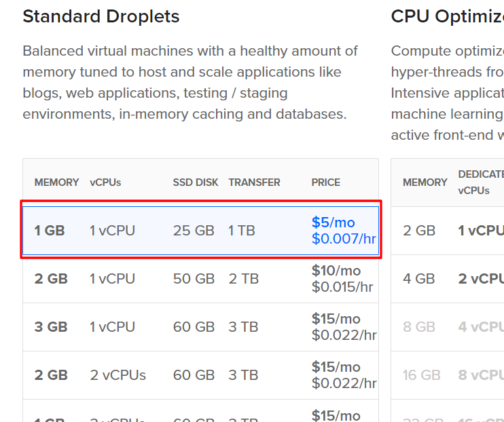Choose CPU Optimized 2 GB 1 vCPU row

[448, 231]
